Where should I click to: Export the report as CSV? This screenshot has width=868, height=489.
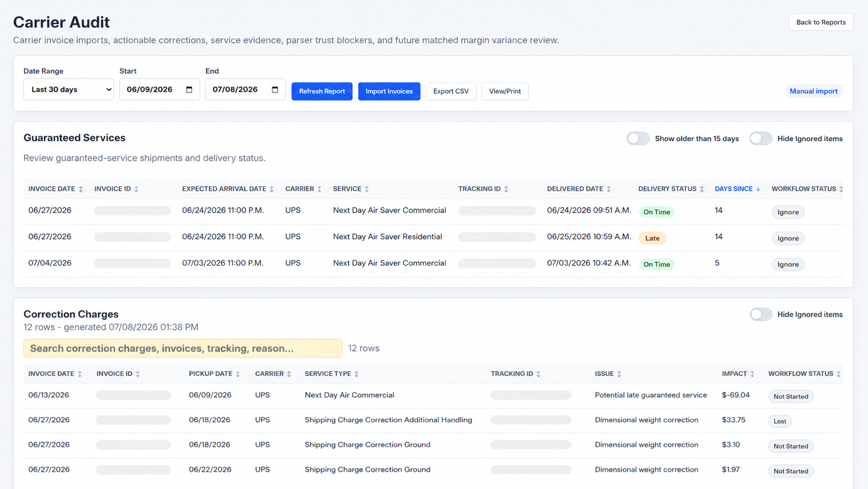coord(451,91)
